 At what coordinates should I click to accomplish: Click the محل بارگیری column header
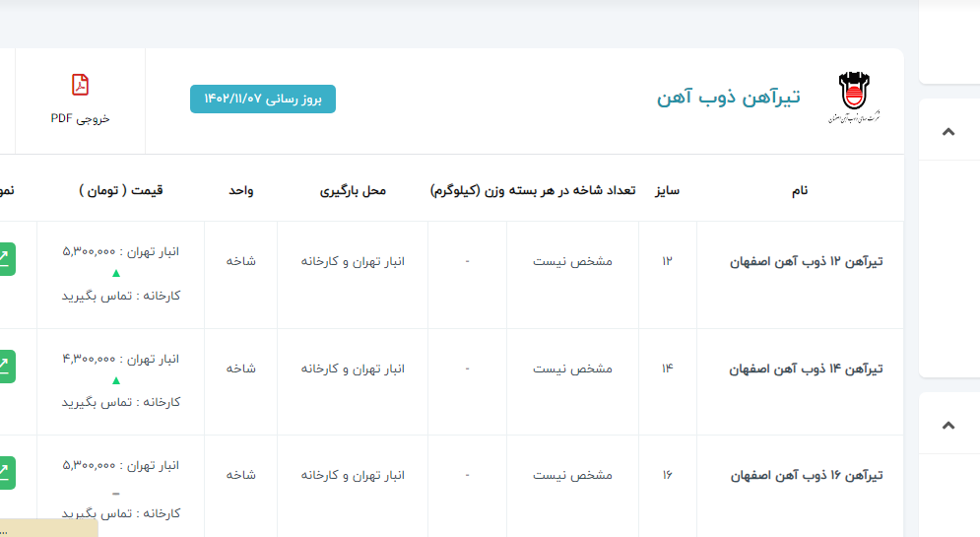coord(353,190)
